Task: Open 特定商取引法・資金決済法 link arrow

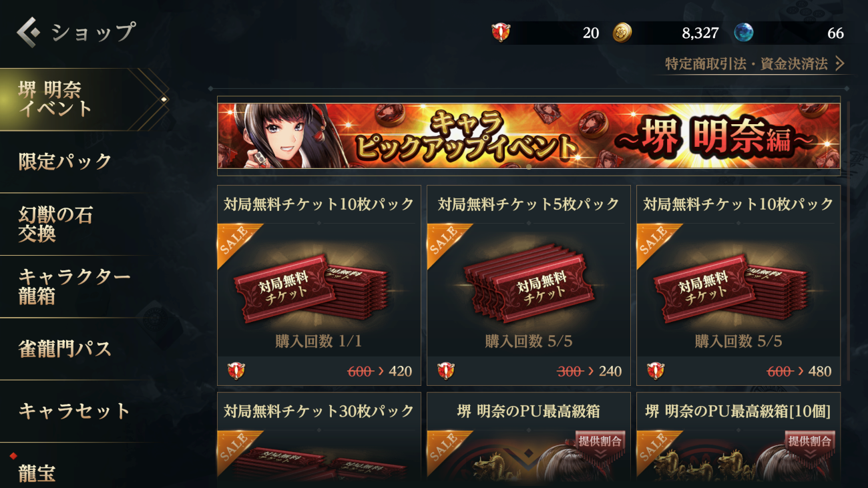Action: click(839, 63)
